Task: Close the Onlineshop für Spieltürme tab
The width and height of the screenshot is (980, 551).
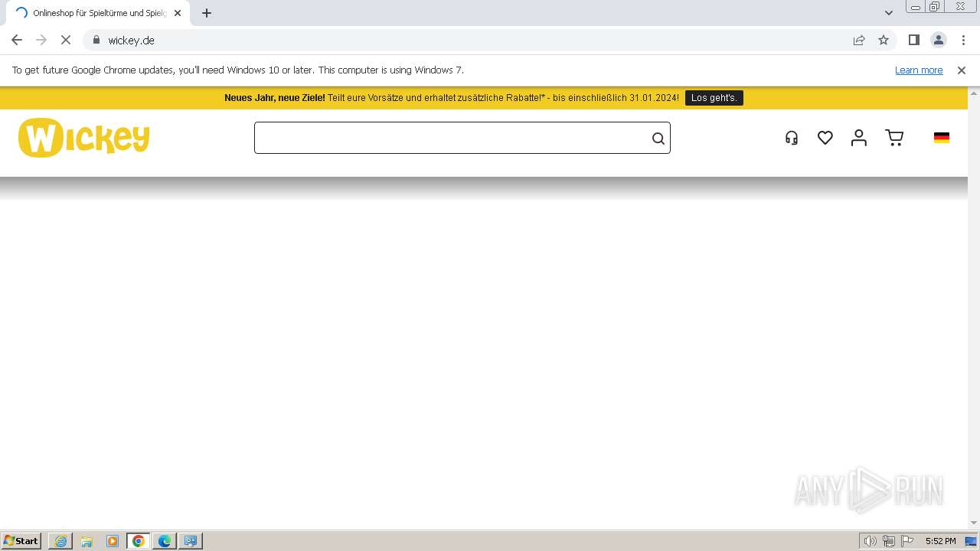Action: [x=178, y=13]
